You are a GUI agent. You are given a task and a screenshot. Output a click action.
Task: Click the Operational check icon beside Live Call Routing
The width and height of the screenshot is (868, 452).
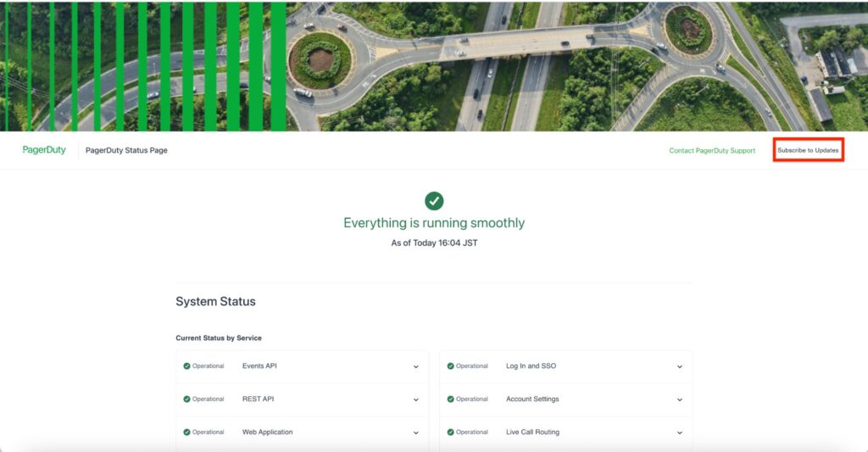(450, 432)
